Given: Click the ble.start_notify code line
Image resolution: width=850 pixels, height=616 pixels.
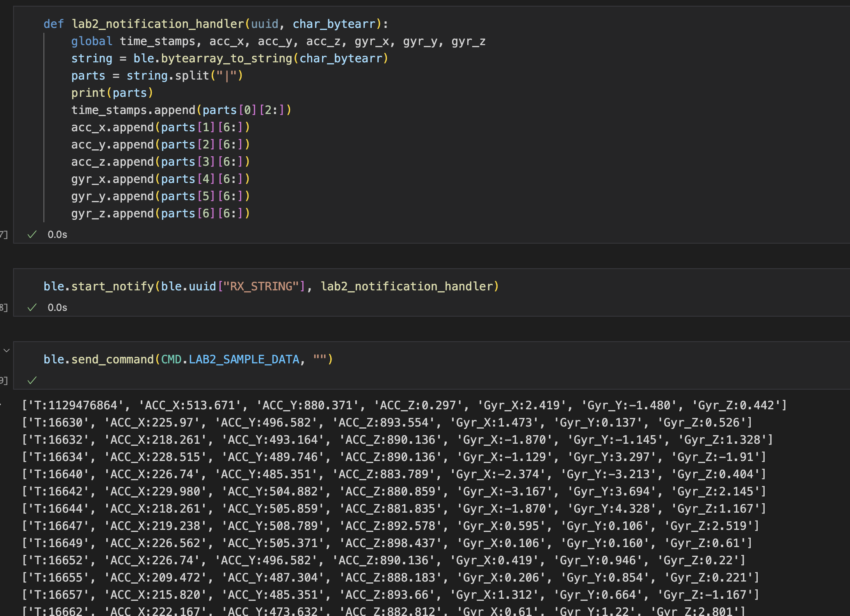Looking at the screenshot, I should (271, 287).
